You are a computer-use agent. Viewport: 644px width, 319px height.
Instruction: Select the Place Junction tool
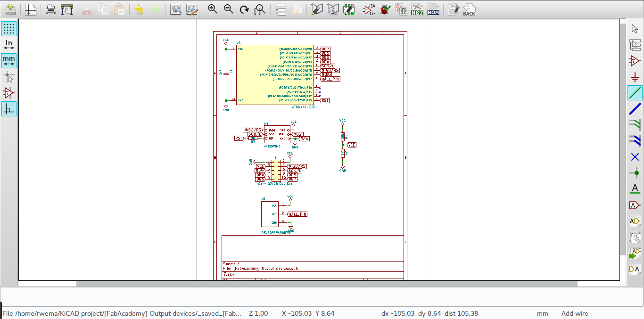coord(635,172)
